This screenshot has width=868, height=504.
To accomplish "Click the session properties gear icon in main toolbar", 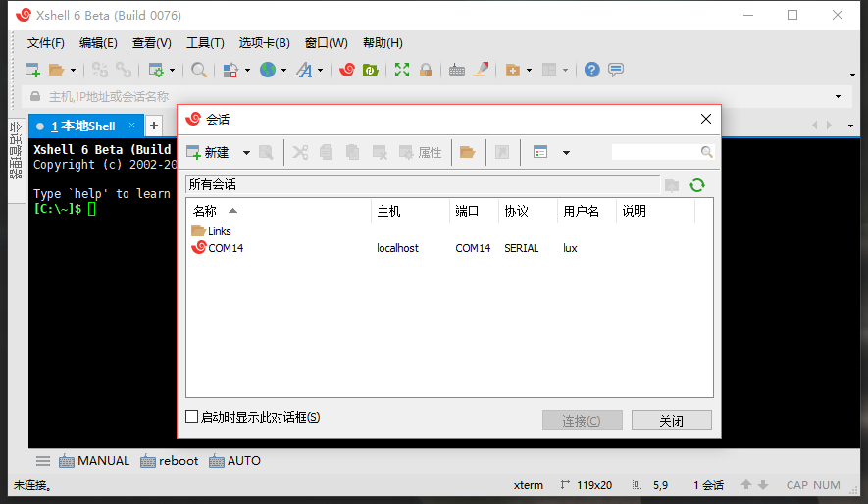I will [156, 70].
